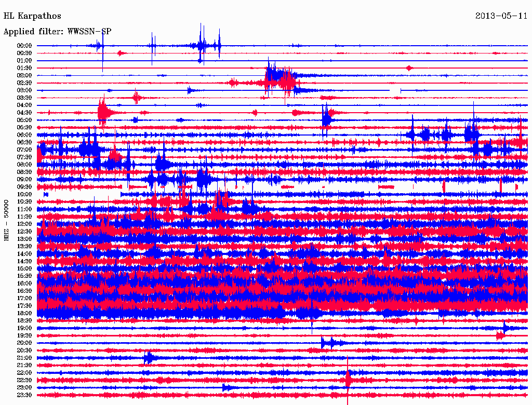Select the 19:30 time row label

click(x=24, y=336)
